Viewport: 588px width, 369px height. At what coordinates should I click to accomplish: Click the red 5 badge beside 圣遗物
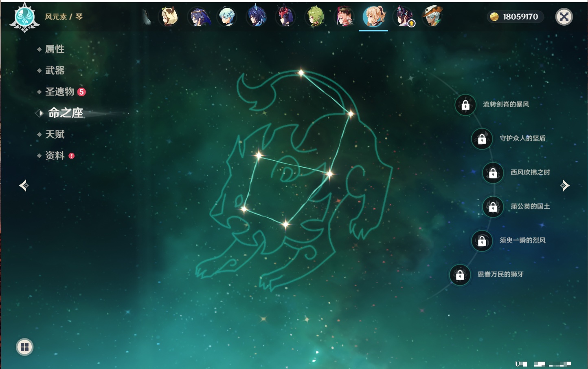click(x=81, y=92)
